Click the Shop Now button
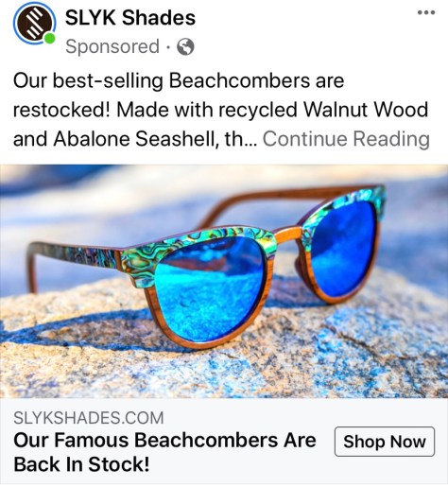The width and height of the screenshot is (448, 487). [x=385, y=442]
